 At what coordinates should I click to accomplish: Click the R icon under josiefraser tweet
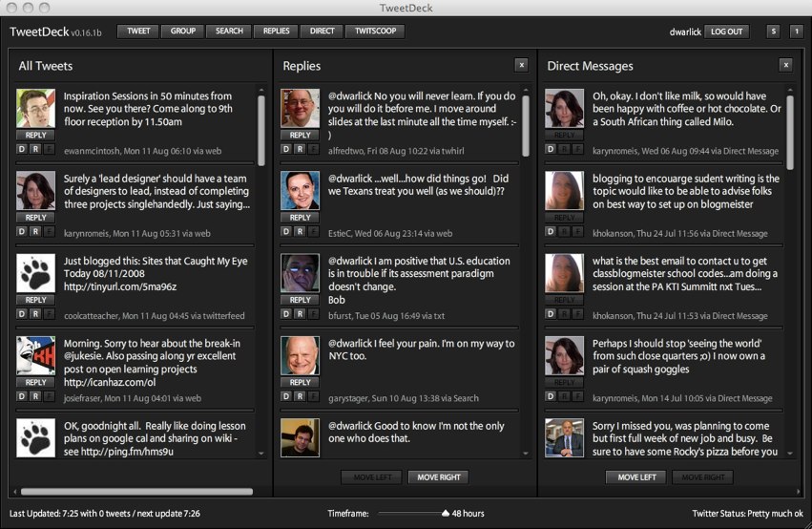pyautogui.click(x=35, y=396)
